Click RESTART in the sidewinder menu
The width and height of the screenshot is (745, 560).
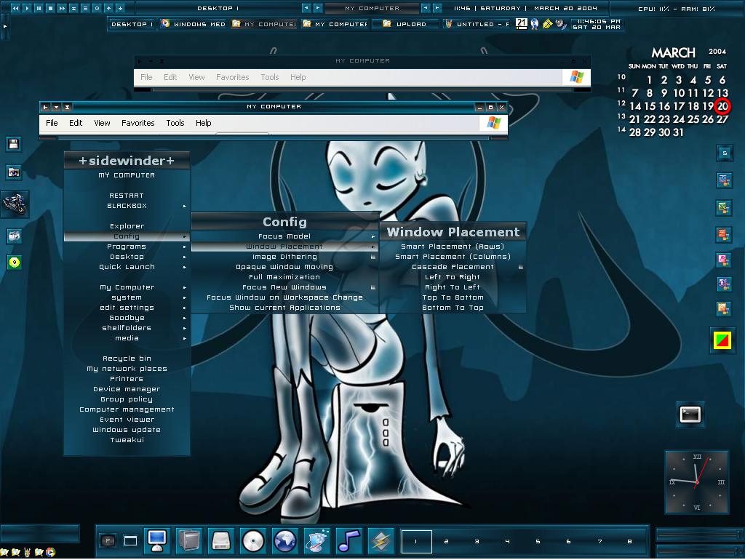[127, 196]
